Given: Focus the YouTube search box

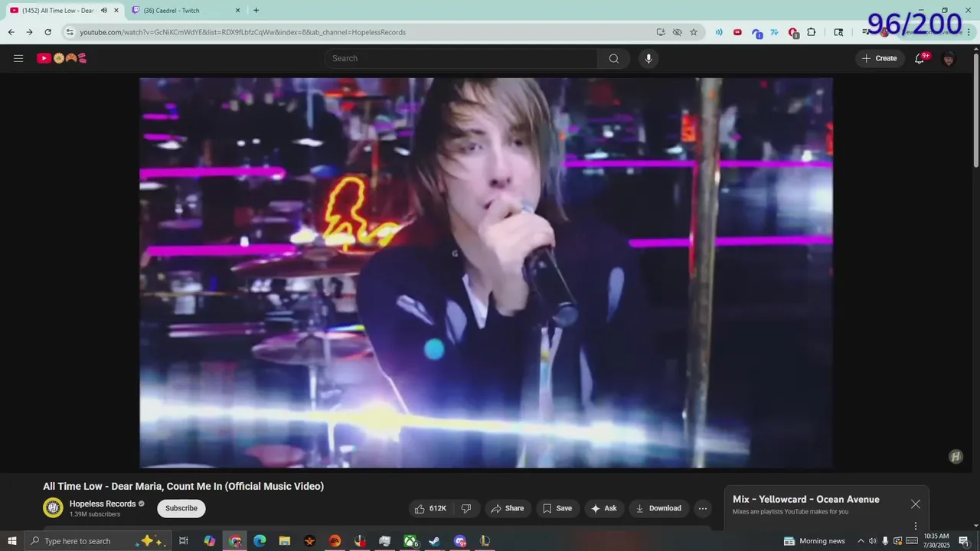Looking at the screenshot, I should (462, 58).
